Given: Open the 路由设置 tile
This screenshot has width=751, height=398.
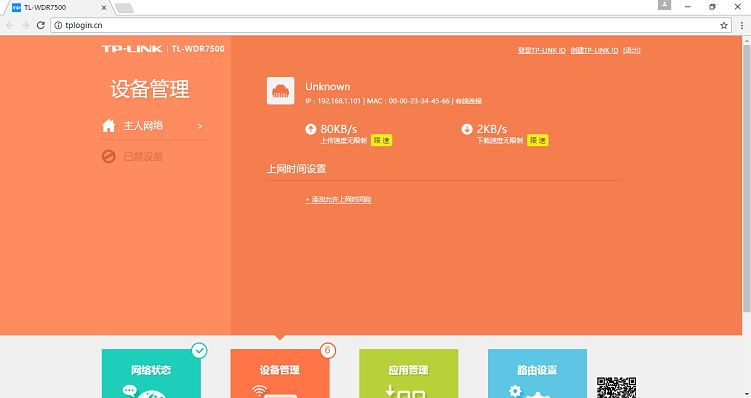Looking at the screenshot, I should point(537,373).
